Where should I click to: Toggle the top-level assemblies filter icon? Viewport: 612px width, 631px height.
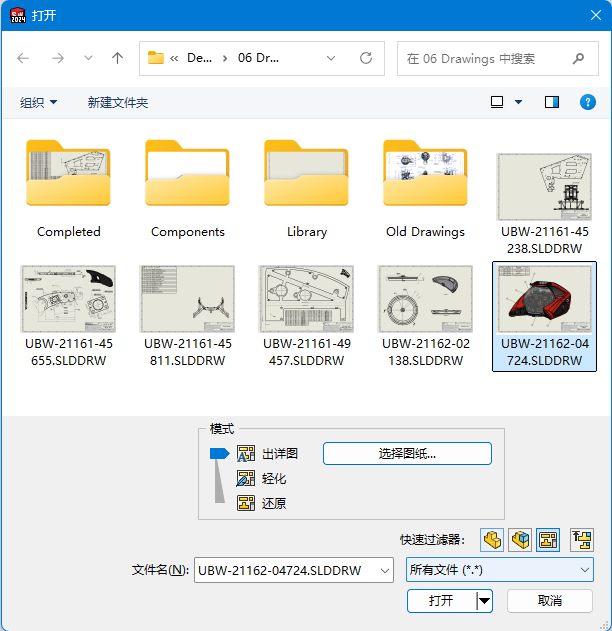[x=581, y=540]
